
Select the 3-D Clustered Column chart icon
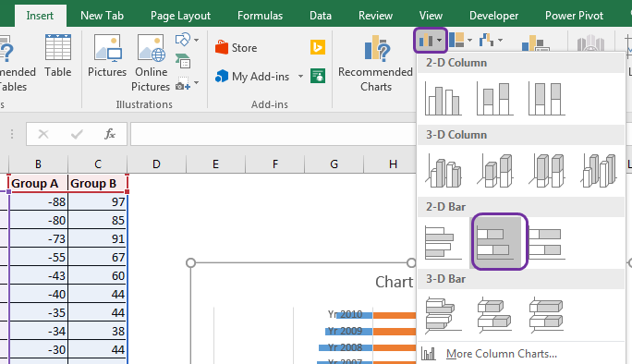pos(443,171)
